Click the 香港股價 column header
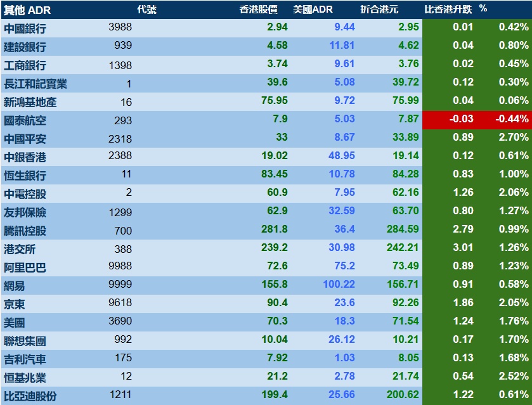Image resolution: width=532 pixels, height=405 pixels. point(259,10)
